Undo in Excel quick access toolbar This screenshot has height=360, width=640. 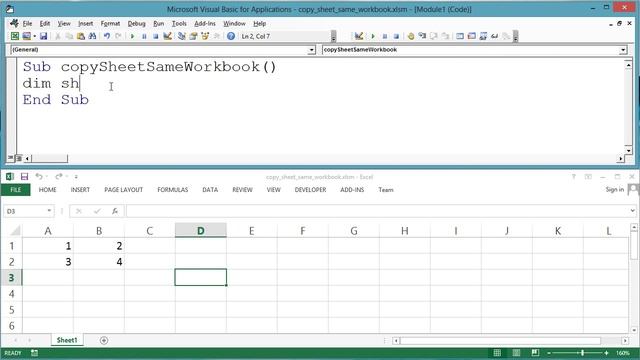pyautogui.click(x=39, y=176)
